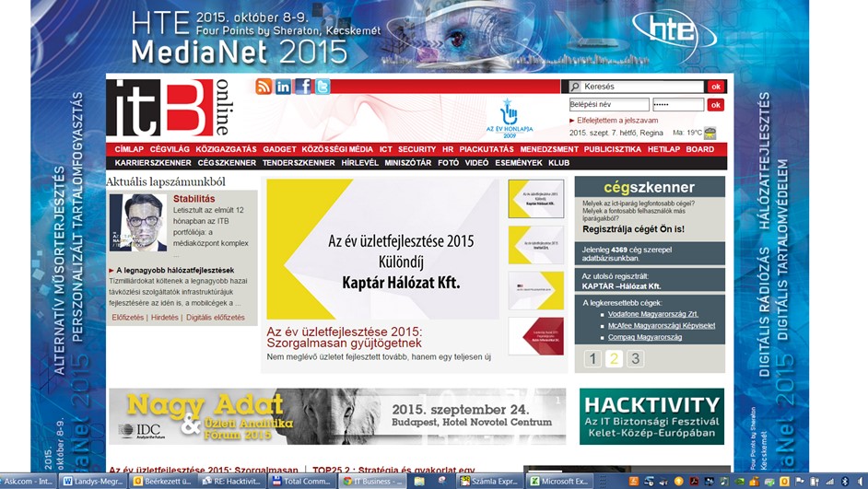Switch to Total Commander in the taskbar

click(302, 482)
